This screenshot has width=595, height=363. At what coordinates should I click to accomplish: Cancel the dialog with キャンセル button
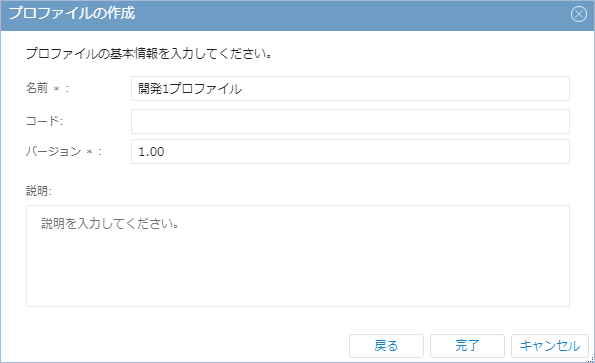coord(550,346)
